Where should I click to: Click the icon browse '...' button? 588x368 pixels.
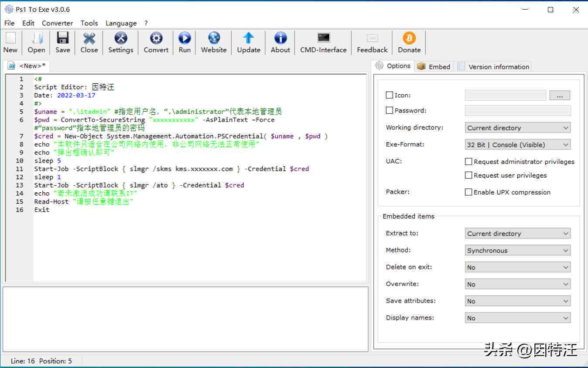(x=560, y=95)
